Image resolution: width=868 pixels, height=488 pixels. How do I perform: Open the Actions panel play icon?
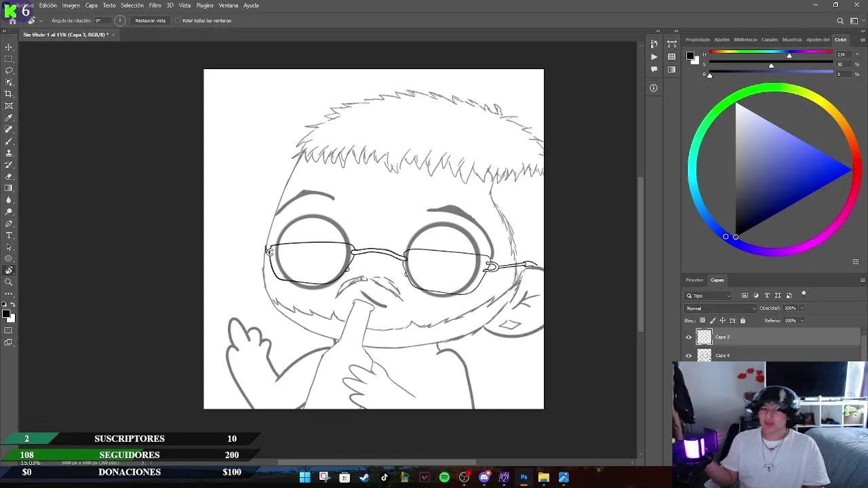(654, 57)
